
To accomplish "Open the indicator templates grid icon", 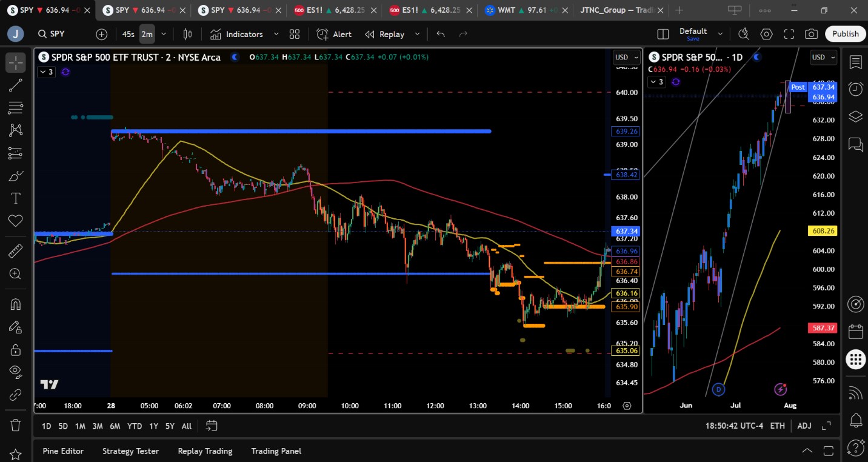I will tap(295, 35).
